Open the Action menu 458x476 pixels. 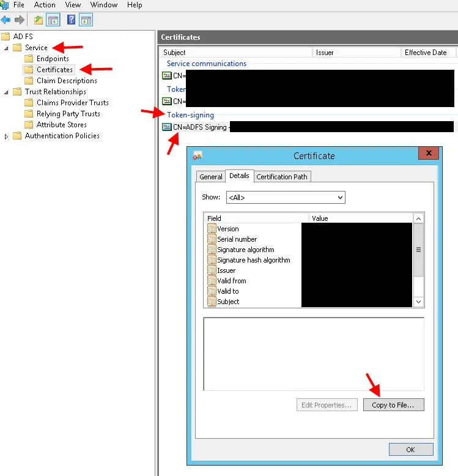pyautogui.click(x=45, y=5)
